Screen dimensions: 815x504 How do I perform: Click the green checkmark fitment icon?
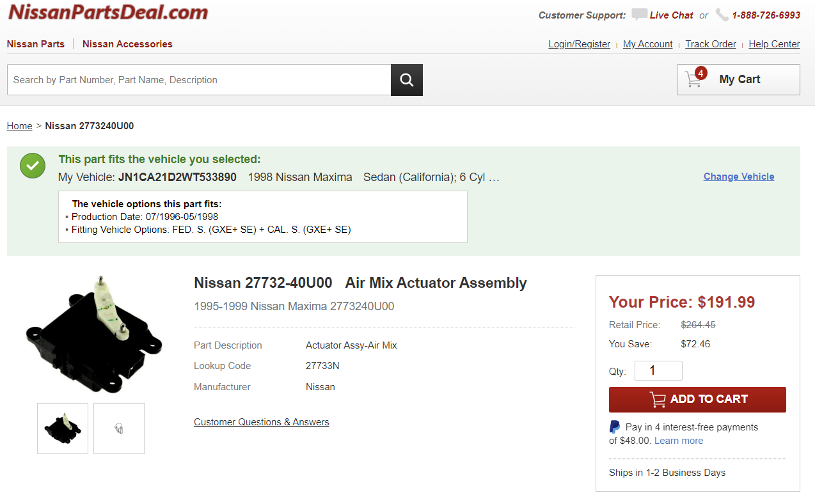(x=33, y=166)
